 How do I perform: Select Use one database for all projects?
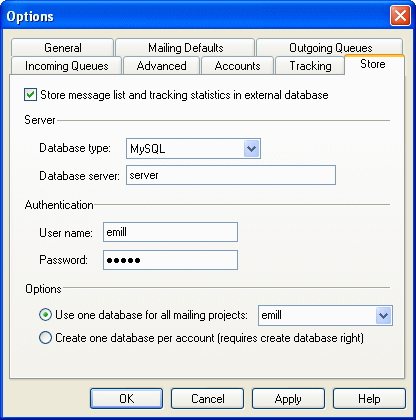[x=45, y=315]
